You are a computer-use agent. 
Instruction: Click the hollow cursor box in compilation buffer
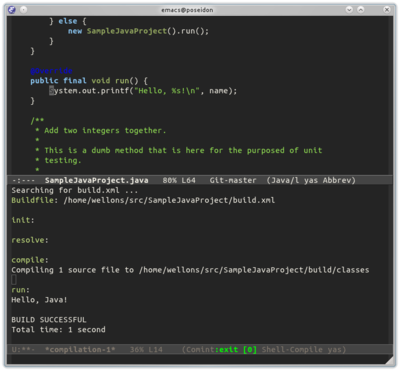pyautogui.click(x=14, y=280)
